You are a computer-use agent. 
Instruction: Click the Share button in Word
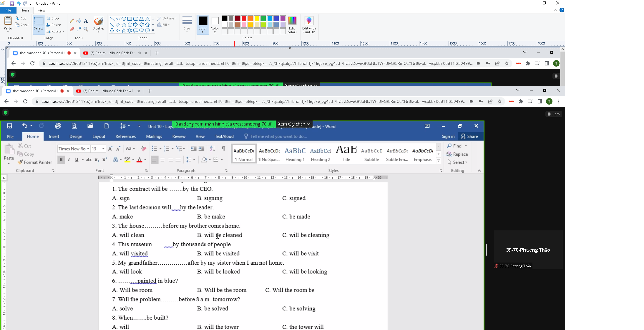pos(469,136)
